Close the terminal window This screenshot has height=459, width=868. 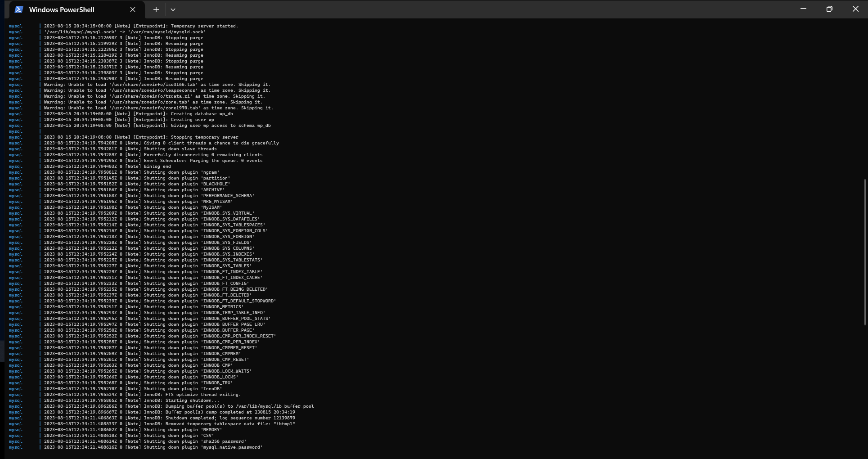coord(855,9)
